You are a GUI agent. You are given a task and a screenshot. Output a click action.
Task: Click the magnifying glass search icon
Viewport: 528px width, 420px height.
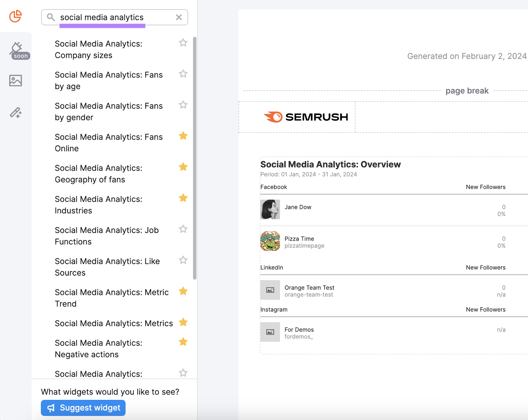[51, 17]
